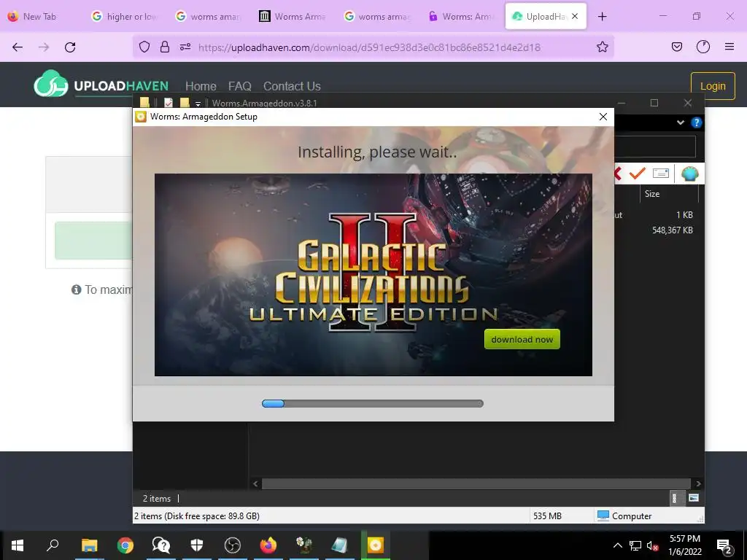Open the notification center icon
747x560 pixels.
(724, 546)
